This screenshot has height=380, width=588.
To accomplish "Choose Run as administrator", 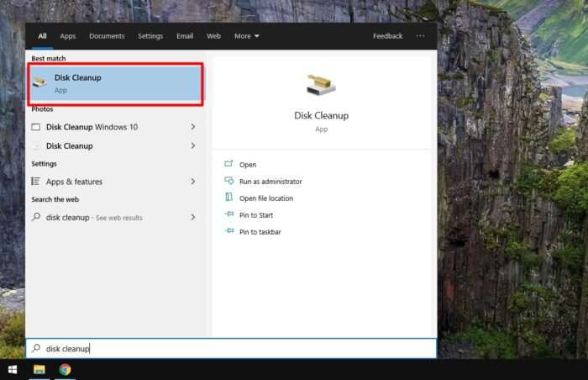I will 270,182.
